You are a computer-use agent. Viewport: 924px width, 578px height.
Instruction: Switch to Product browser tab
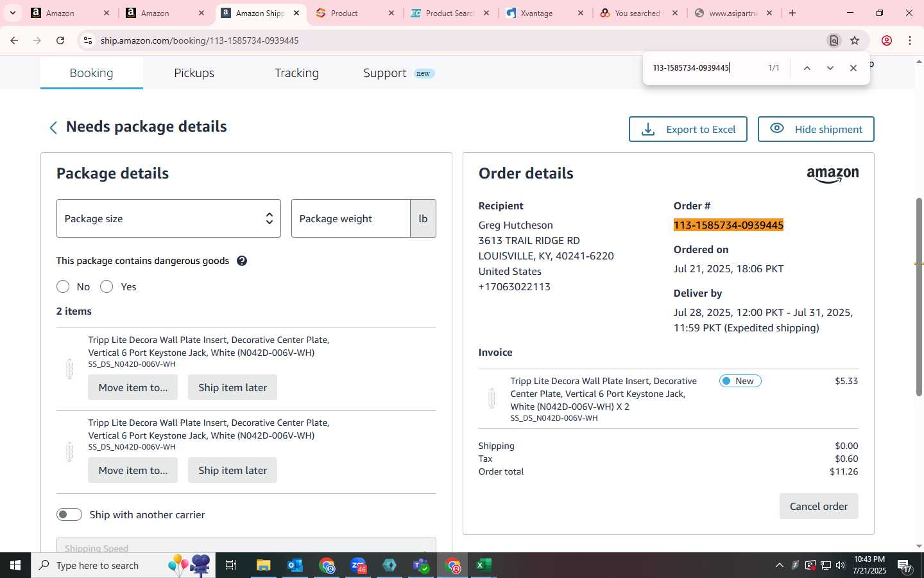coord(354,13)
